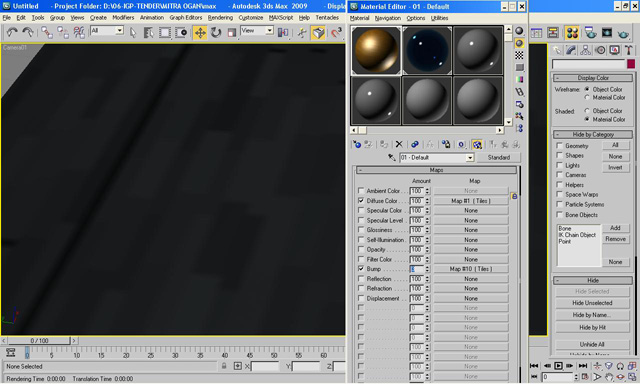
Task: Check the Lights hide category box
Action: click(560, 165)
